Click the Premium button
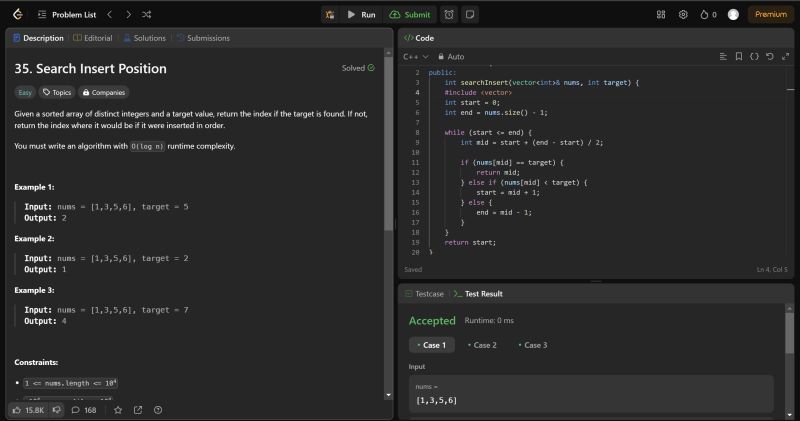Screen dimensions: 800x421 point(770,14)
